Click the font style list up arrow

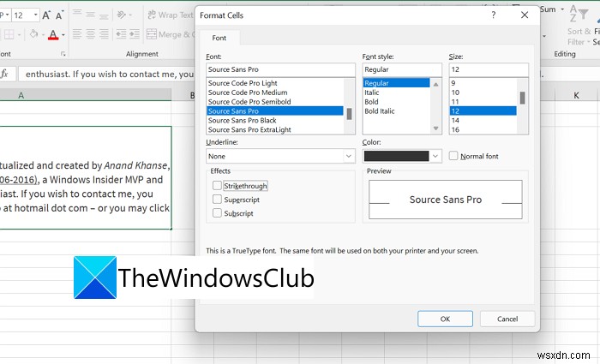click(x=435, y=84)
